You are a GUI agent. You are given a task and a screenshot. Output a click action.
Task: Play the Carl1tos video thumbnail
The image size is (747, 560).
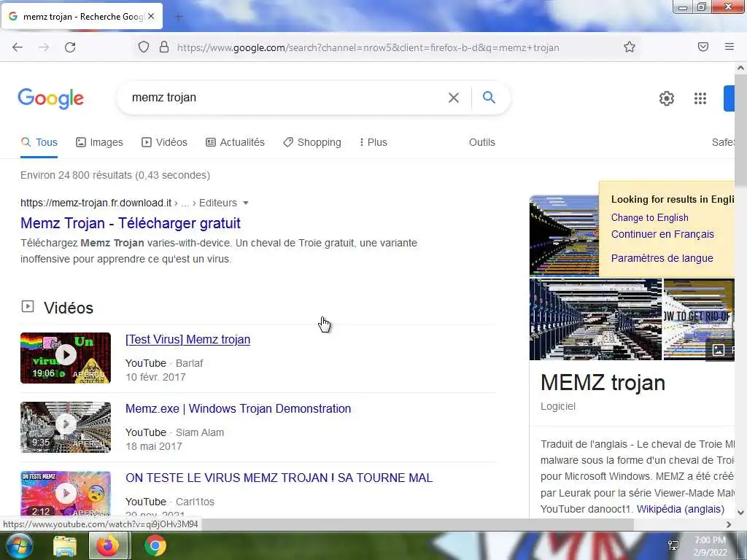[x=66, y=494]
